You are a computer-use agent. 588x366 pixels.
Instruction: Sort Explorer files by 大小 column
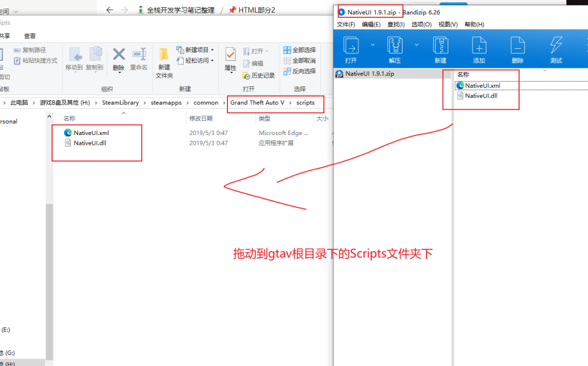pyautogui.click(x=322, y=118)
